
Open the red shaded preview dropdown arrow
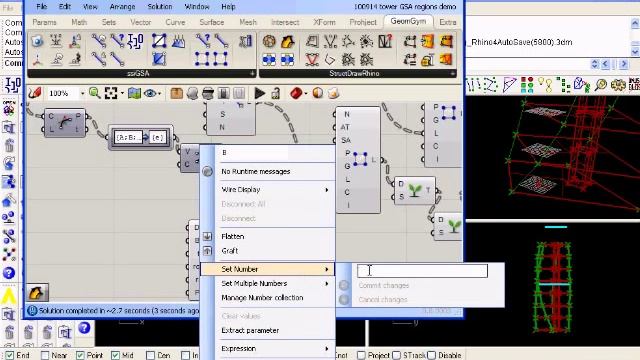tap(306, 93)
